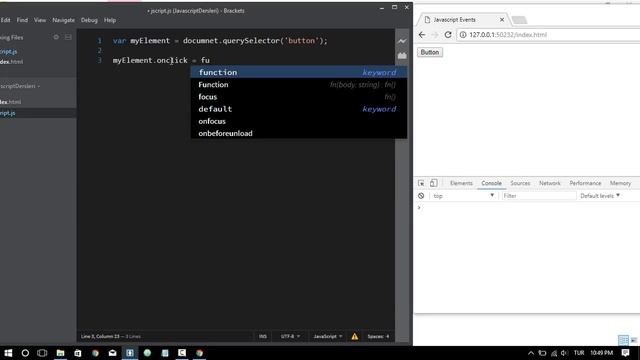The height and width of the screenshot is (360, 640).
Task: Open the top execution context dropdown
Action: tap(464, 196)
